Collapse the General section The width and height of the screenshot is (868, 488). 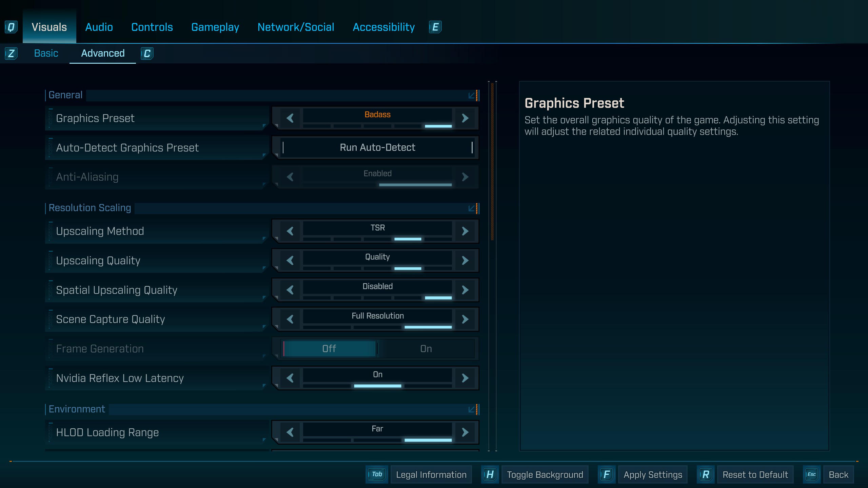(472, 96)
